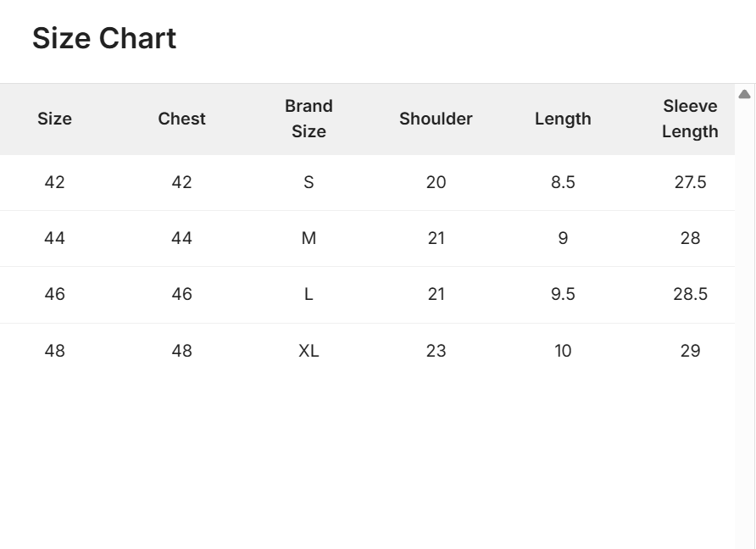Click size 42 in the first column
The width and height of the screenshot is (756, 549).
click(x=54, y=182)
